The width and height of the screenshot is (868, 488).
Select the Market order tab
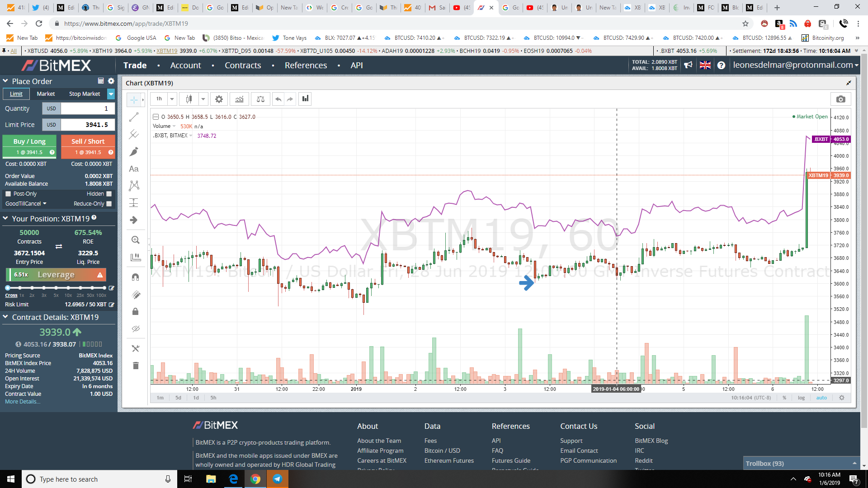[x=46, y=94]
